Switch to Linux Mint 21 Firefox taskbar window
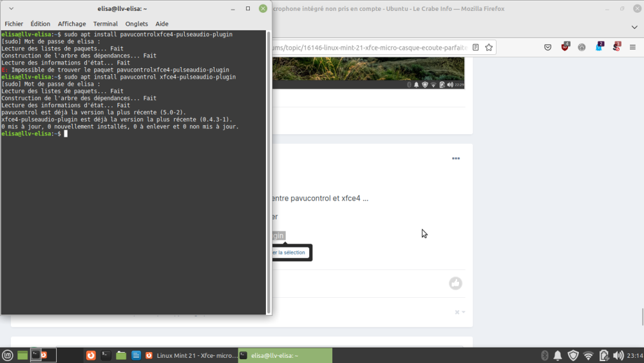 (x=191, y=355)
